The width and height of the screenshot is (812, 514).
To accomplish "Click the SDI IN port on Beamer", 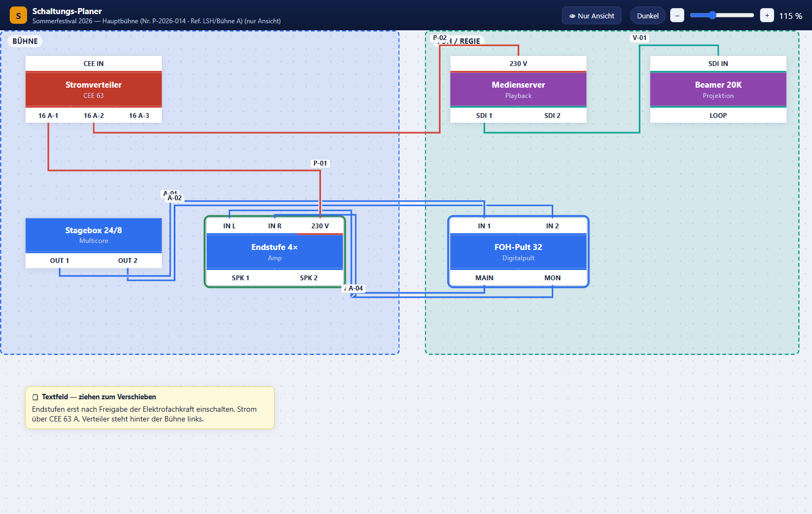I will click(x=718, y=63).
